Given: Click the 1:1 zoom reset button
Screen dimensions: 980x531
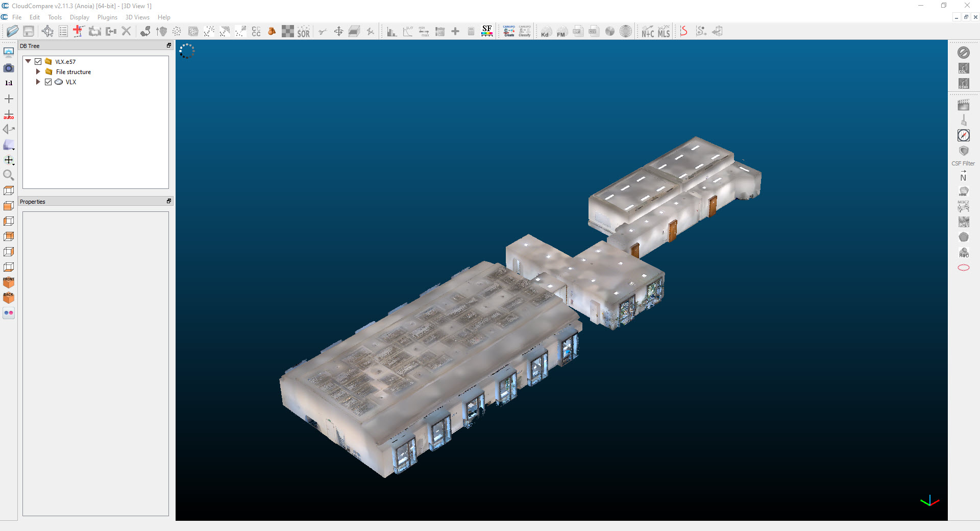Looking at the screenshot, I should (x=9, y=83).
